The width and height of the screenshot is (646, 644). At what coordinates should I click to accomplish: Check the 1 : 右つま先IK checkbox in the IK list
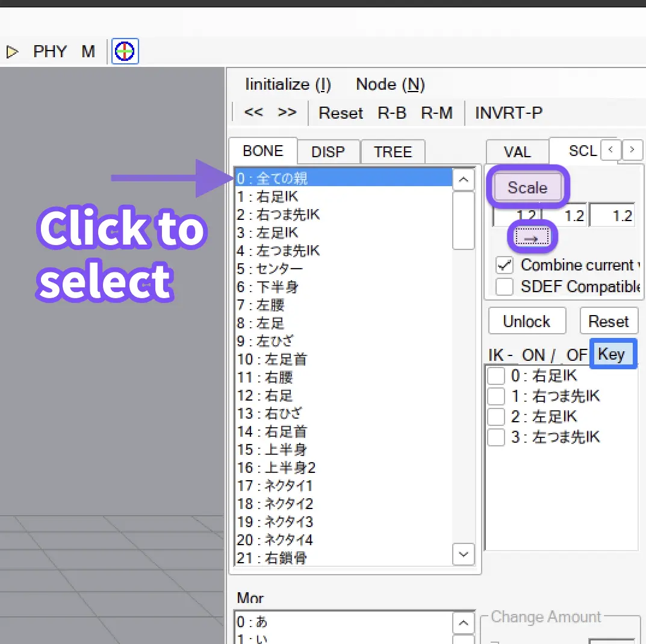[496, 396]
